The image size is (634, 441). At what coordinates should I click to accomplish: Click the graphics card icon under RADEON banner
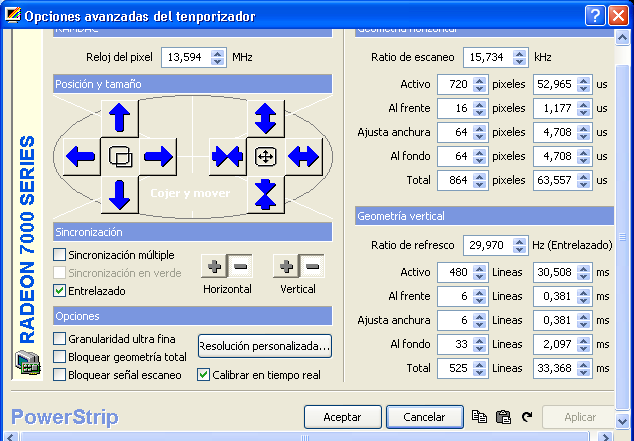click(27, 363)
